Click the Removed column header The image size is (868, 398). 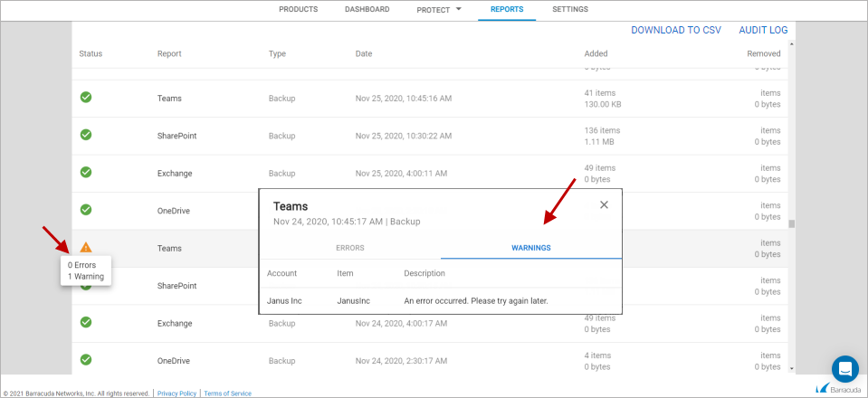pos(764,53)
